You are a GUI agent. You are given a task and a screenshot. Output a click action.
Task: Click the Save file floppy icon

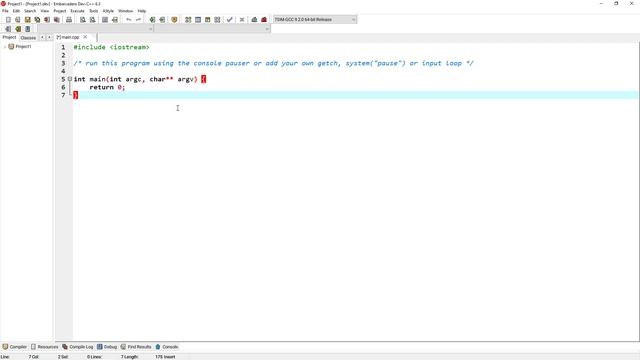click(27, 20)
